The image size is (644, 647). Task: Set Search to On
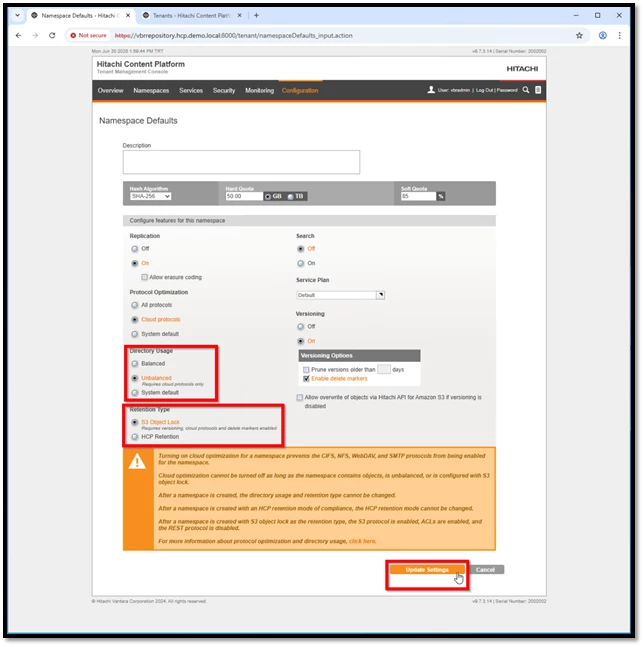[301, 263]
